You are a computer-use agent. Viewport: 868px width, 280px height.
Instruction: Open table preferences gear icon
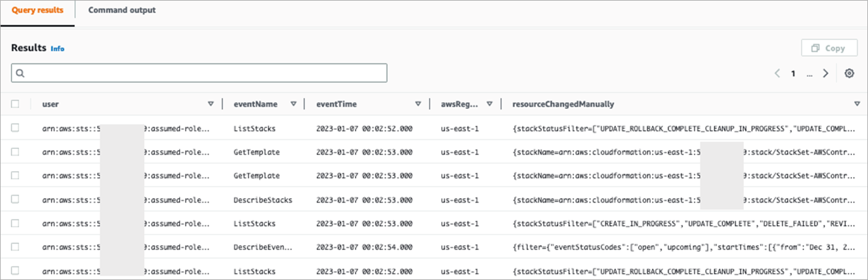[849, 73]
